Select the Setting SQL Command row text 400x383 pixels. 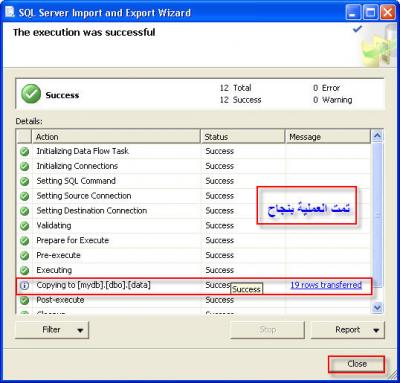tap(76, 181)
